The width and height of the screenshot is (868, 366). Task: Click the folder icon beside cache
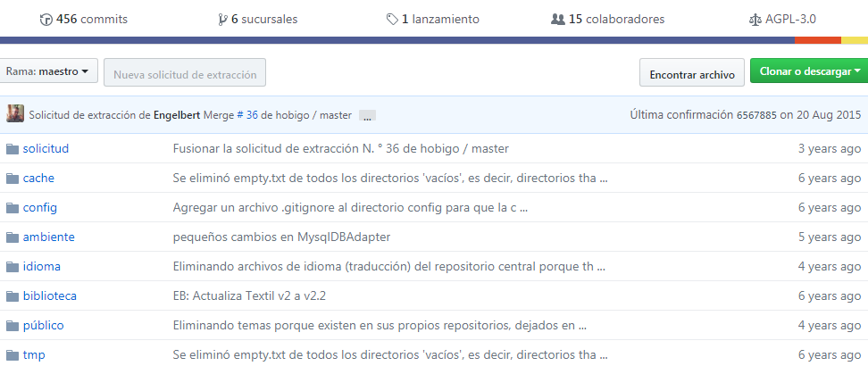tap(13, 179)
